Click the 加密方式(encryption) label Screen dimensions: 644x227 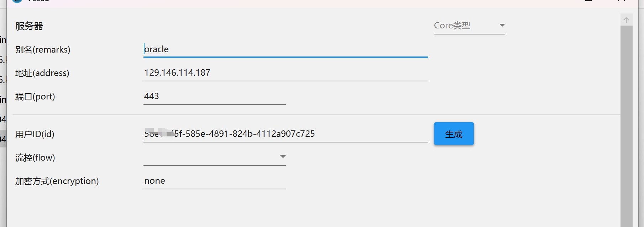click(57, 181)
